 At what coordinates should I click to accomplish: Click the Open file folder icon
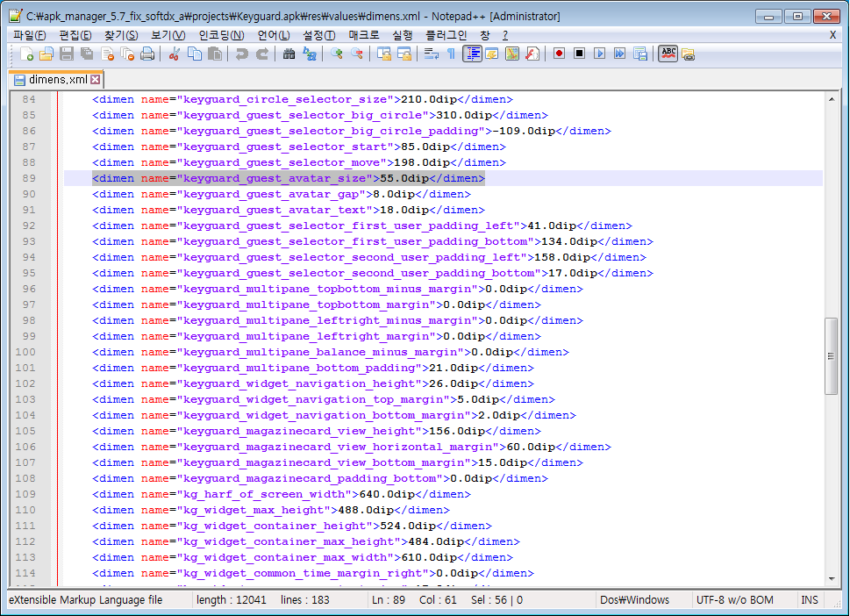46,54
